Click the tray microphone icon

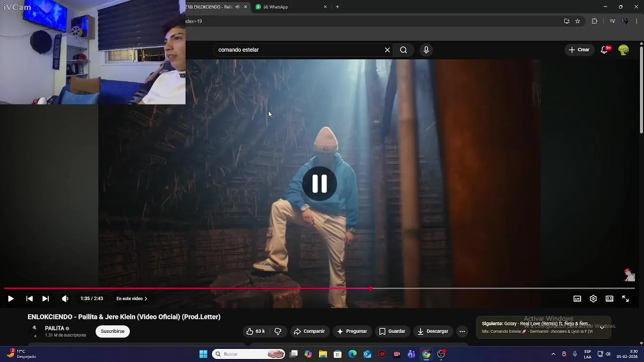[x=575, y=354]
